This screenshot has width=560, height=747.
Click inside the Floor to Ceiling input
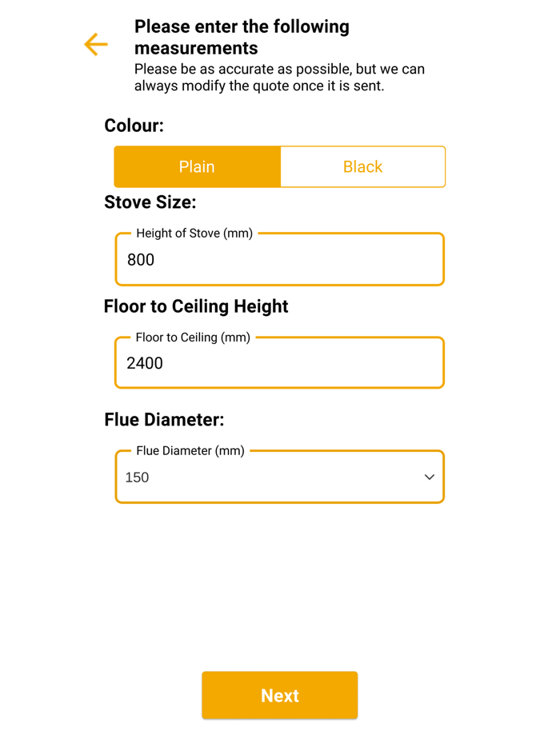[x=279, y=362]
